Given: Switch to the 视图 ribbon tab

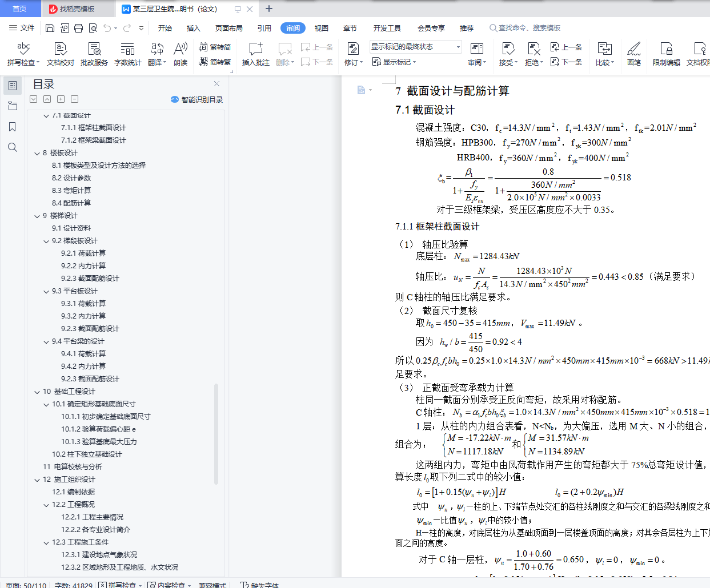Looking at the screenshot, I should click(322, 28).
